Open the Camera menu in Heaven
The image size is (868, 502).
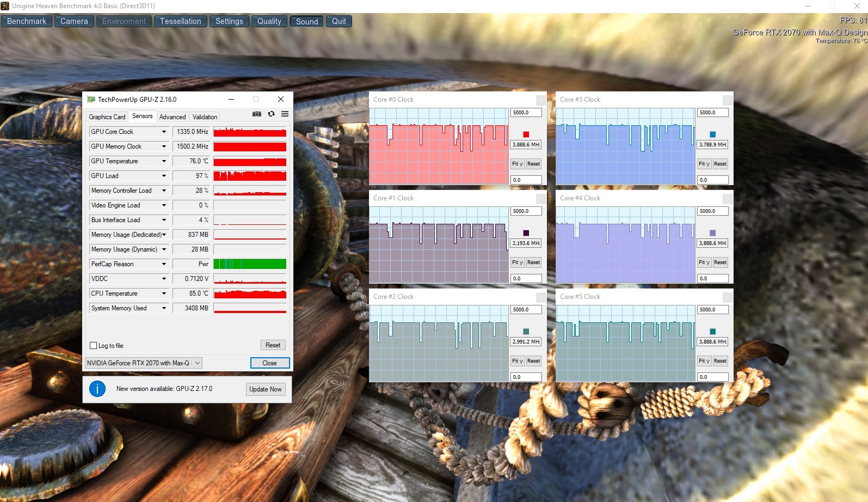pos(74,21)
